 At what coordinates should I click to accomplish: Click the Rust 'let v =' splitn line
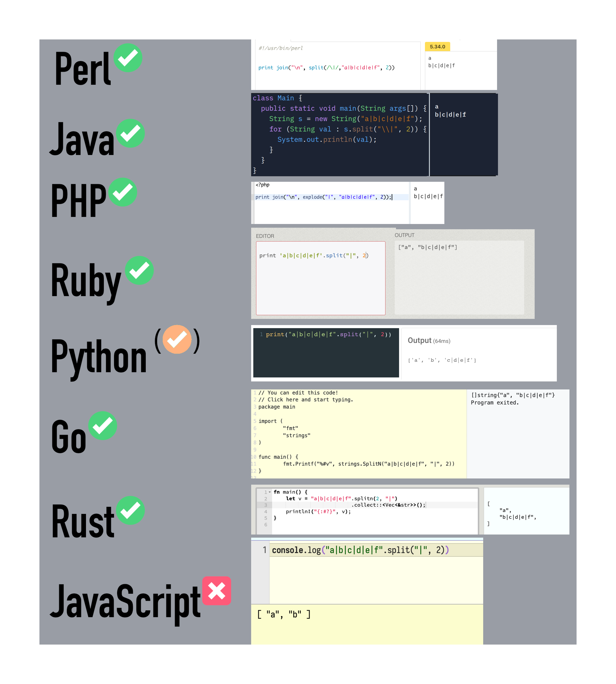point(341,499)
